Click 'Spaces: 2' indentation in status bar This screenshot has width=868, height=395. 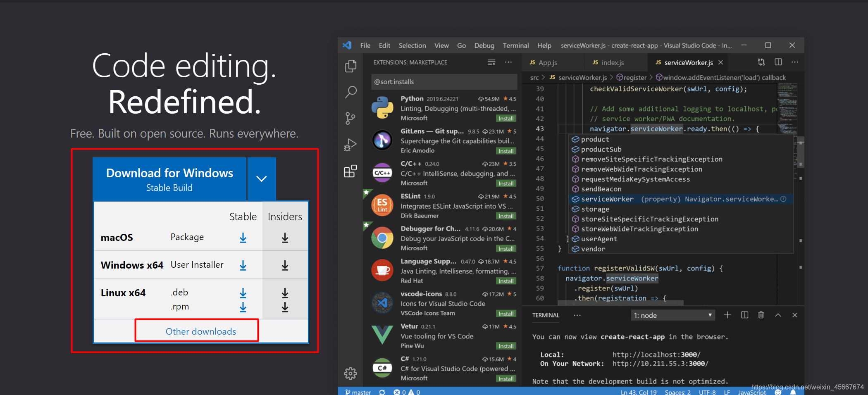677,392
